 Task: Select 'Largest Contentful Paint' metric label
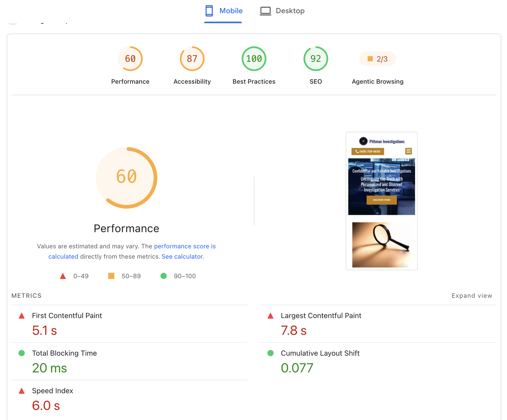(x=321, y=316)
